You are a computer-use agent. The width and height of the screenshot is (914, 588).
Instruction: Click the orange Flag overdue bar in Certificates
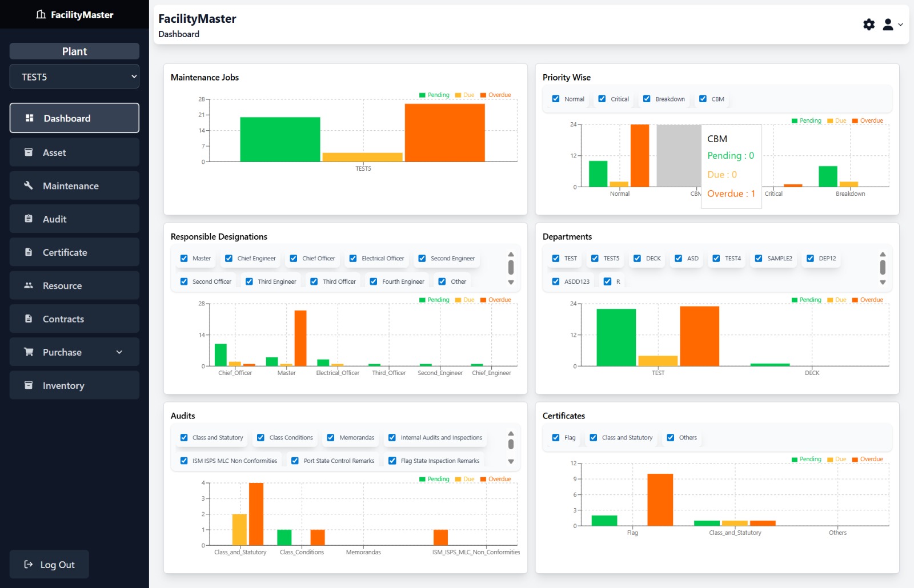[660, 500]
